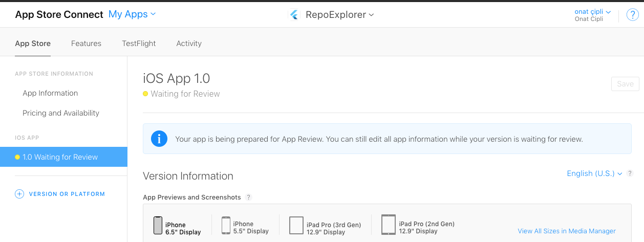Click the Onat Cipli team name text

click(589, 19)
